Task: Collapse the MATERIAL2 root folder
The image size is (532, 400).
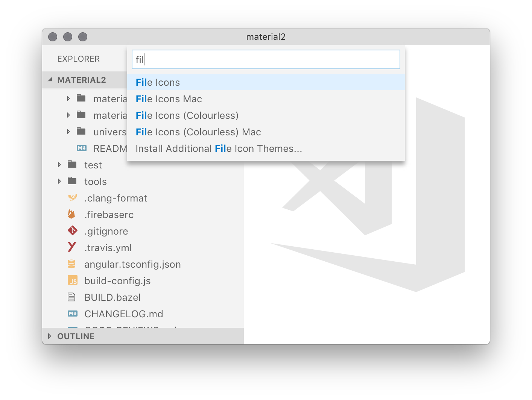Action: 50,79
